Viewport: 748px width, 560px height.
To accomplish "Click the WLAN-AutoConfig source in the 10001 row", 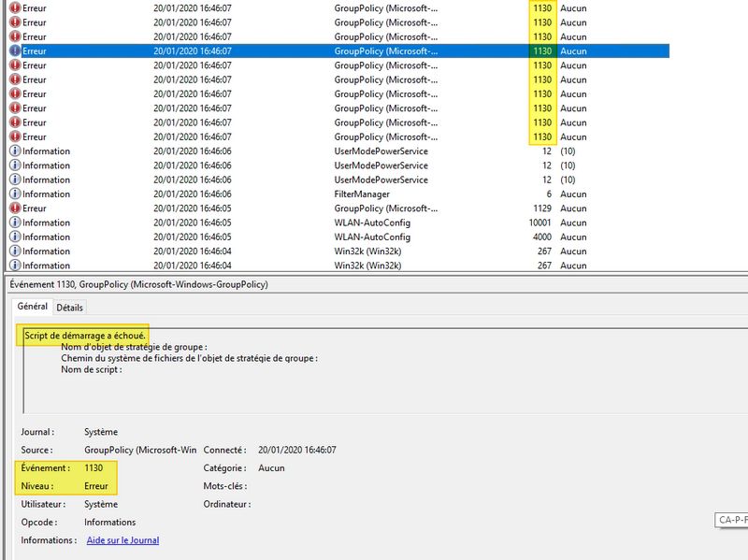I will click(x=372, y=223).
